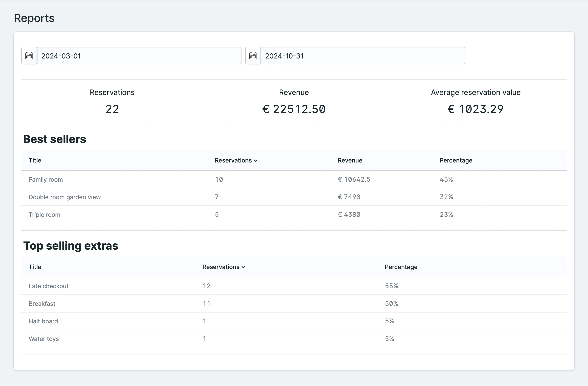Screen dimensions: 588x386
Task: Open the Family room row details
Action: [x=46, y=179]
